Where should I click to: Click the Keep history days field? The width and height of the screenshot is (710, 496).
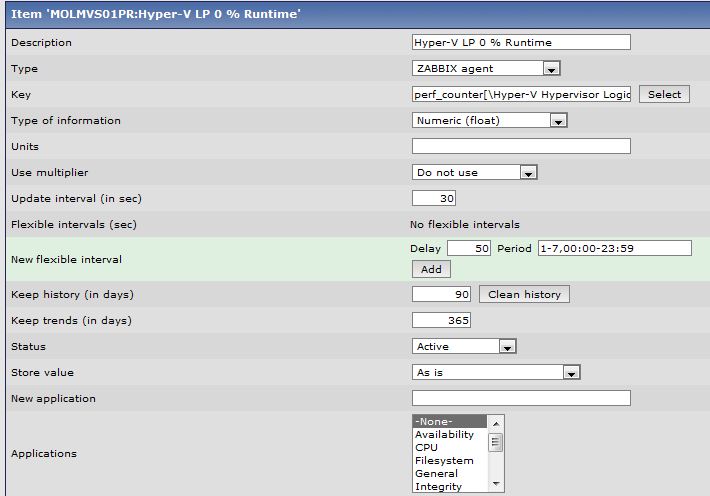click(x=441, y=295)
